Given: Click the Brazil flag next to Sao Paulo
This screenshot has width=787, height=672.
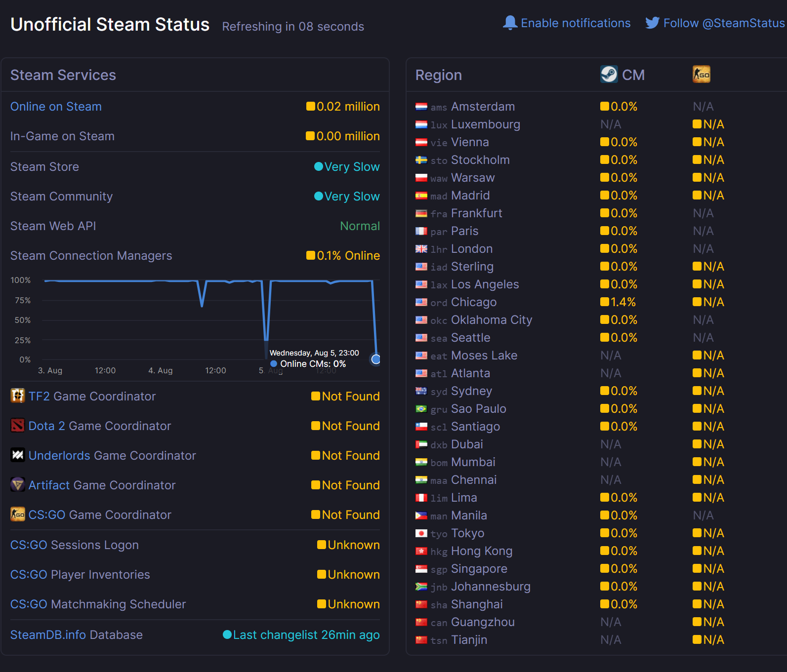Looking at the screenshot, I should [421, 409].
